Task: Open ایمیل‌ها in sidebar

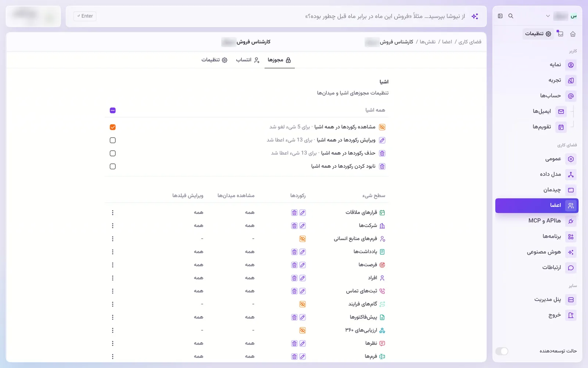Action: pyautogui.click(x=542, y=112)
